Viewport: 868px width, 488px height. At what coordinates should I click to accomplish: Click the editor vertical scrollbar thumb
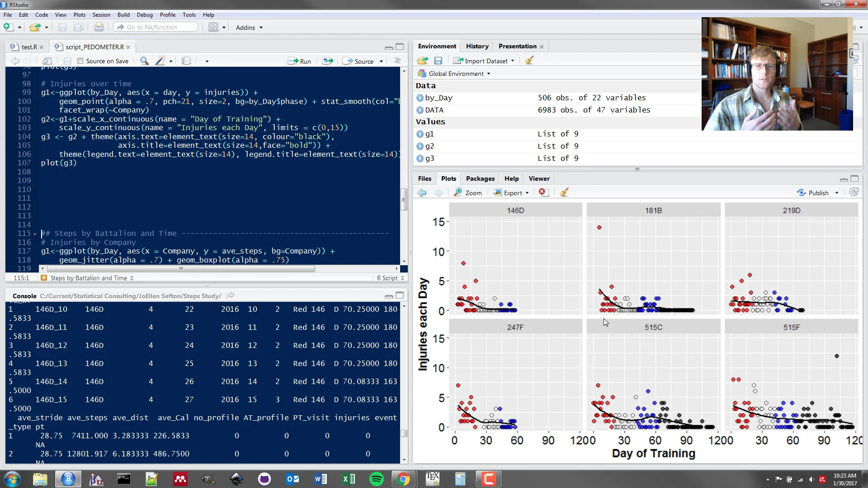pos(404,200)
